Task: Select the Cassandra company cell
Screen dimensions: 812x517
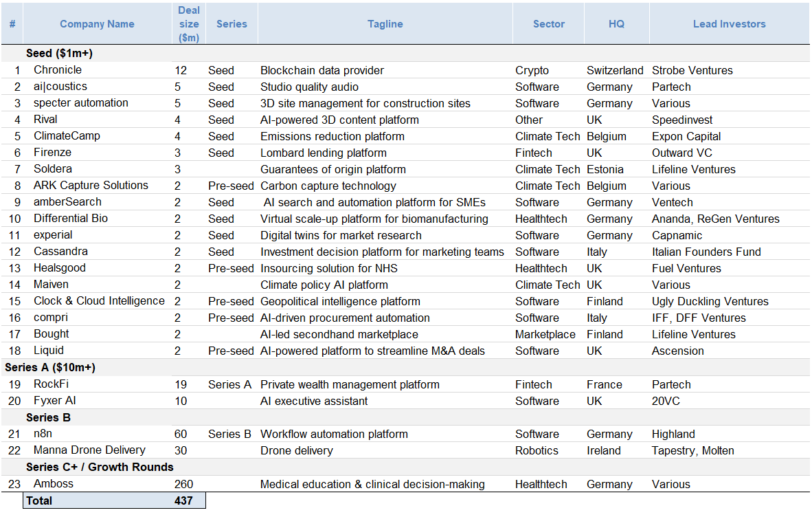Action: click(60, 252)
